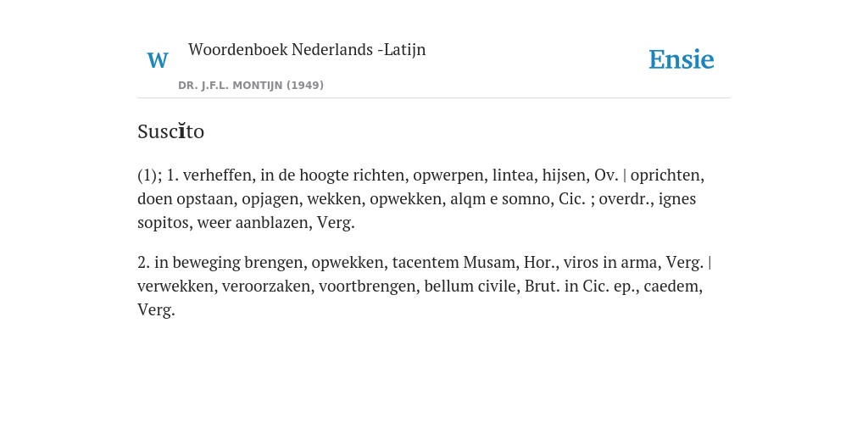Click the Suscĭto entry heading
The image size is (868, 434).
click(x=170, y=131)
